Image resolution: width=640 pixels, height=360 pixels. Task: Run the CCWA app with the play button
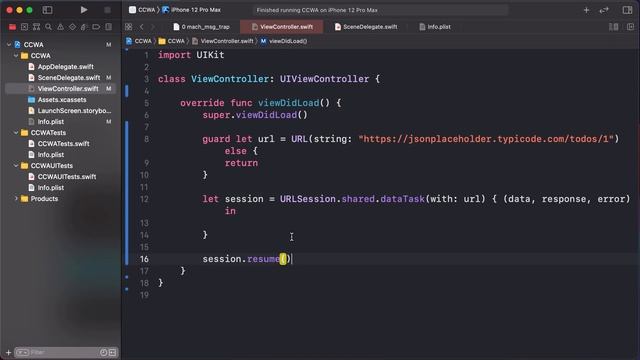pos(84,10)
